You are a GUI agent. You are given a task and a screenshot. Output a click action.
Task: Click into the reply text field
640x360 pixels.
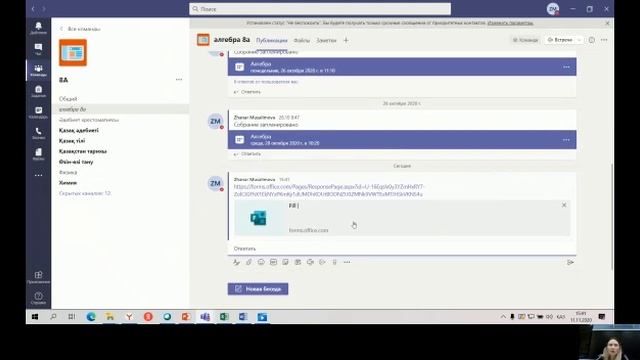click(402, 249)
